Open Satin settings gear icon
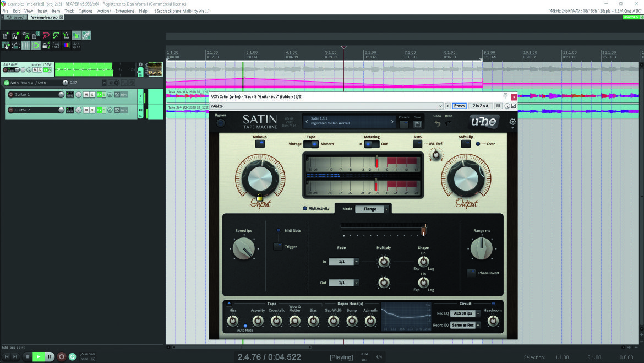Screen dimensions: 644x363 [512, 122]
